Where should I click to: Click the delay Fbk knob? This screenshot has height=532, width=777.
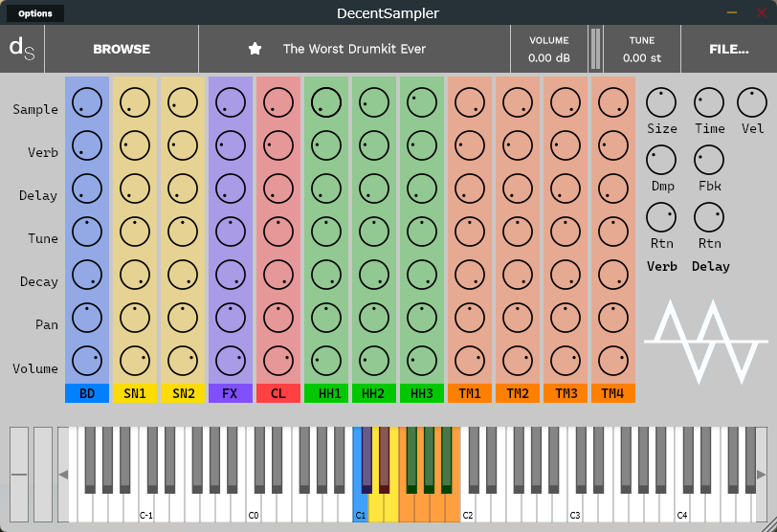[x=709, y=160]
